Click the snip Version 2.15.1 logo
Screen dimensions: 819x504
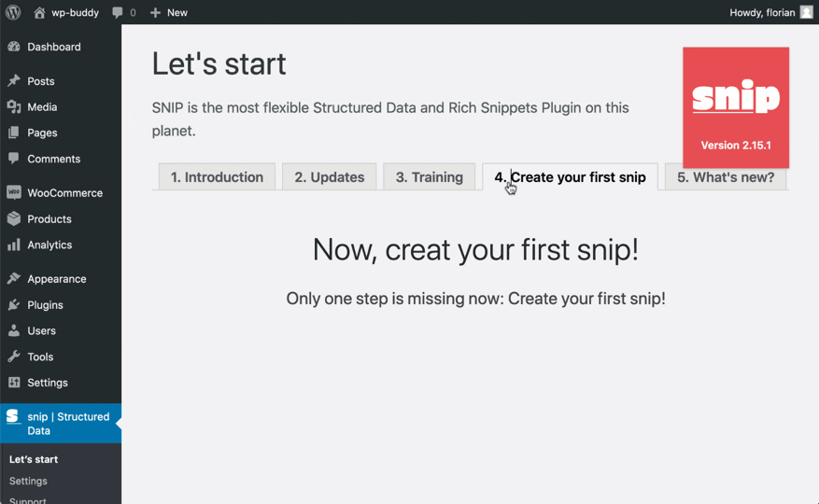736,107
